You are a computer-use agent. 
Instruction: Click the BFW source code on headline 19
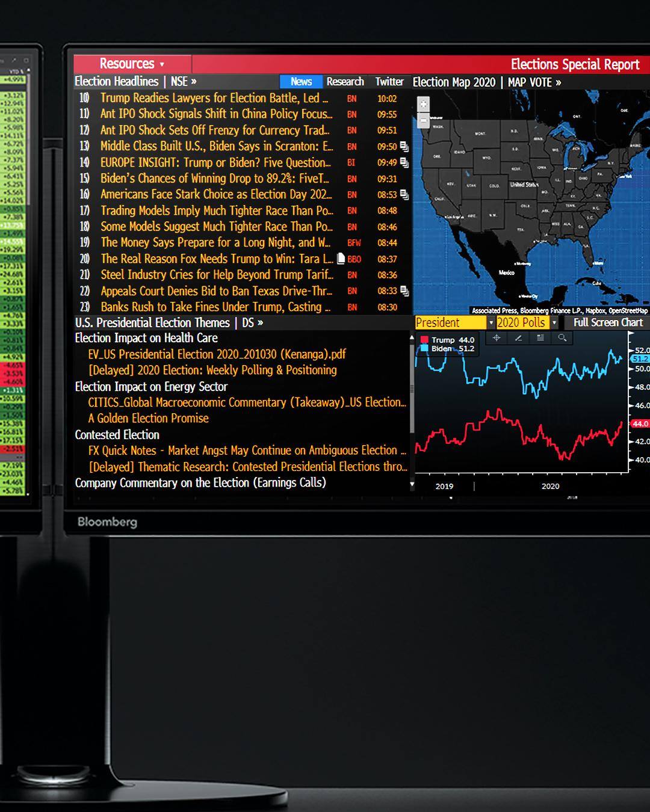coord(354,243)
